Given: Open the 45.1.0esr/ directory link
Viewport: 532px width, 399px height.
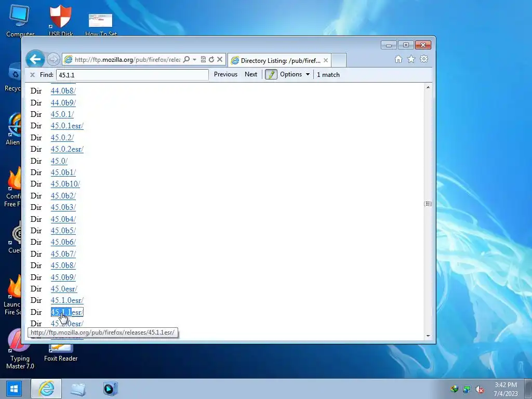Looking at the screenshot, I should click(67, 301).
